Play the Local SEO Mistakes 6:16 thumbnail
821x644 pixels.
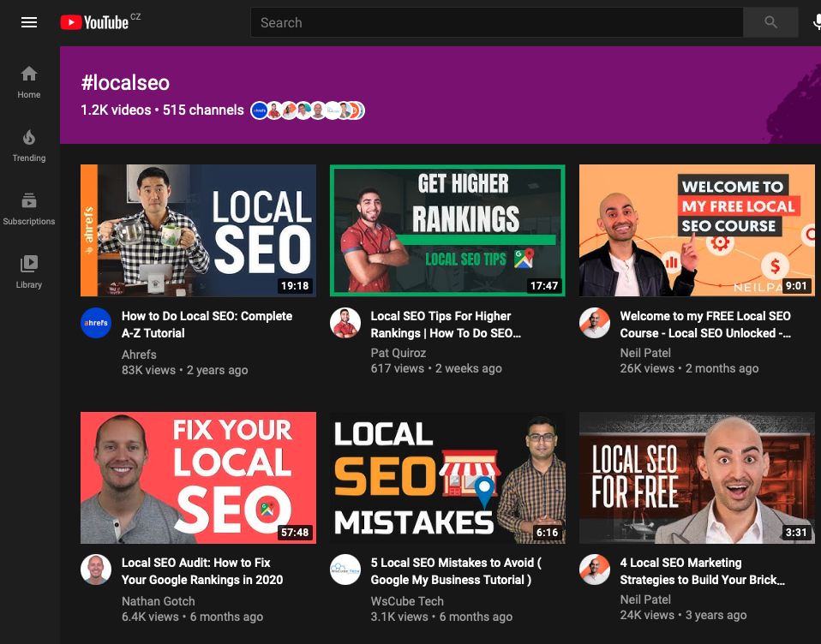pos(447,478)
